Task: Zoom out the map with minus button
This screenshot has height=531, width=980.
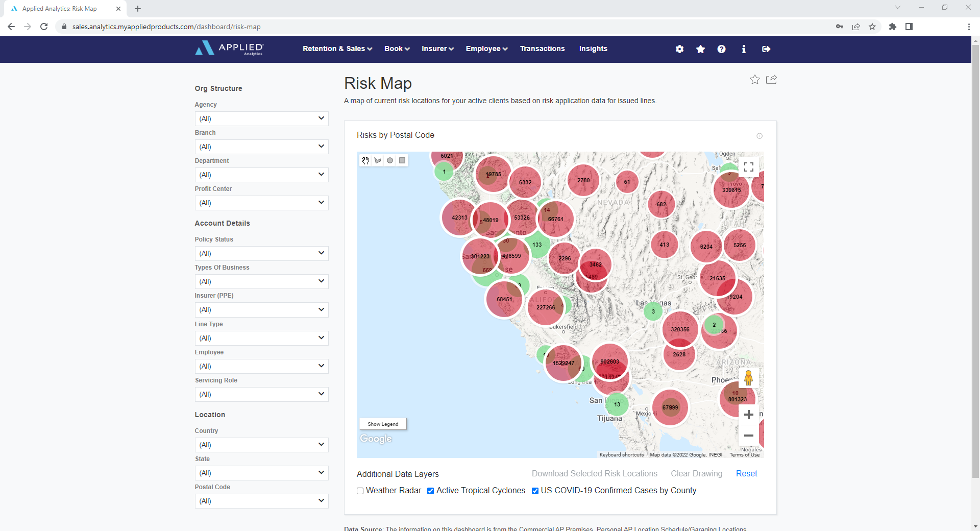Action: 749,436
